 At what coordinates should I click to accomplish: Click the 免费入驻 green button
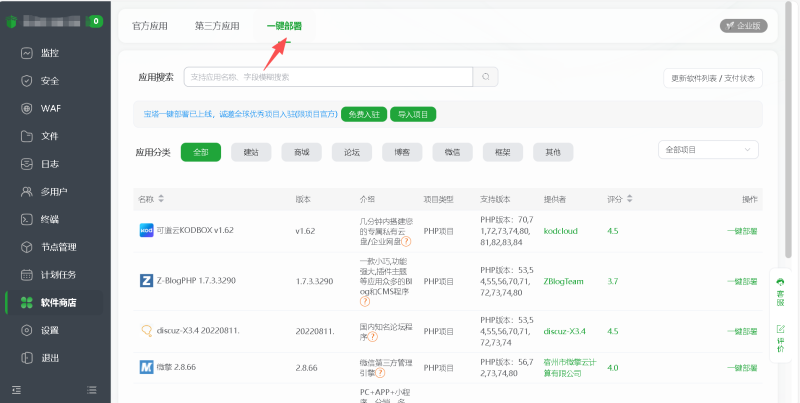363,114
